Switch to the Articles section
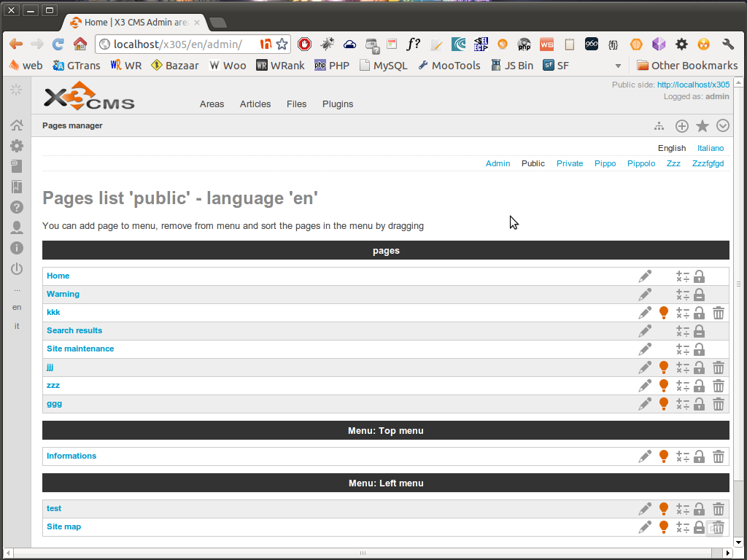747x560 pixels. [255, 104]
